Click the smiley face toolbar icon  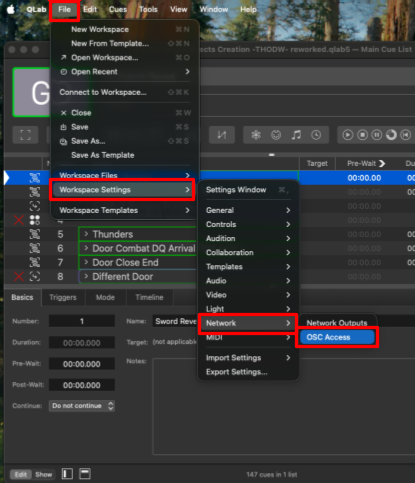pos(276,135)
